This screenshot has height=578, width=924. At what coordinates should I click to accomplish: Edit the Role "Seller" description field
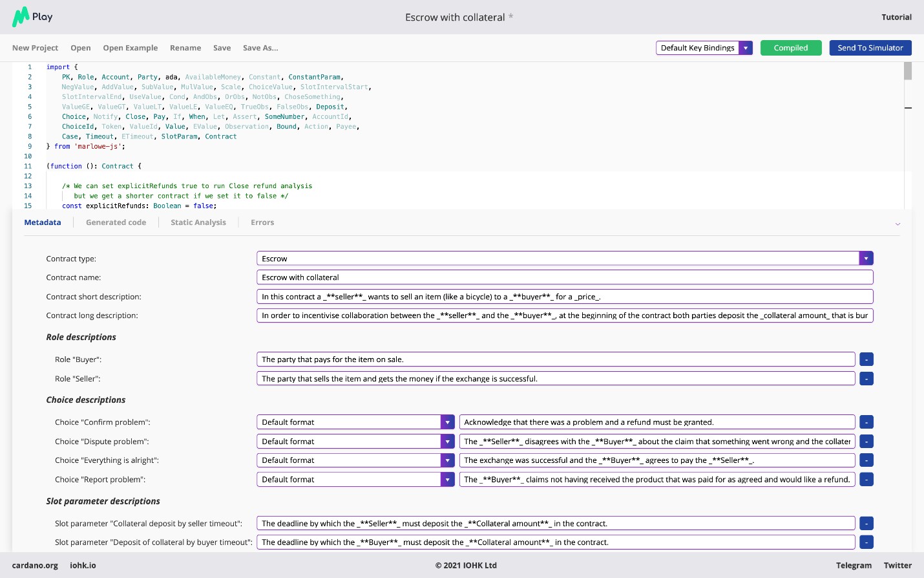coord(556,379)
